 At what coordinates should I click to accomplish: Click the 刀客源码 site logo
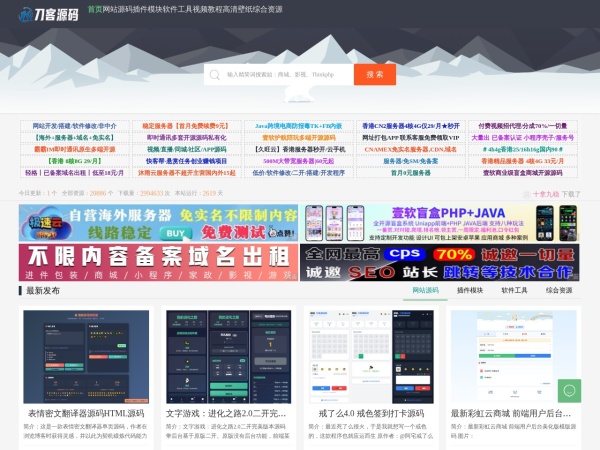[x=48, y=12]
